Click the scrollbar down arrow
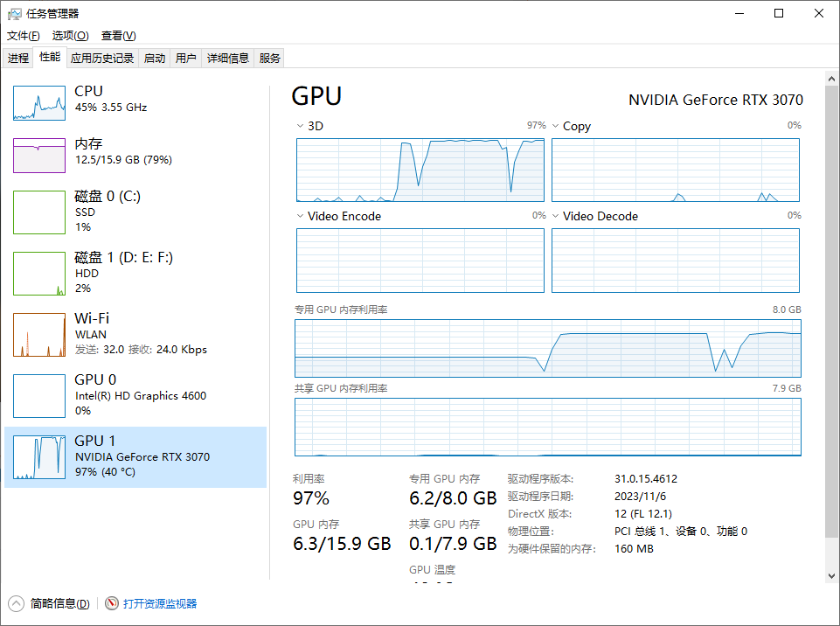 pos(831,576)
